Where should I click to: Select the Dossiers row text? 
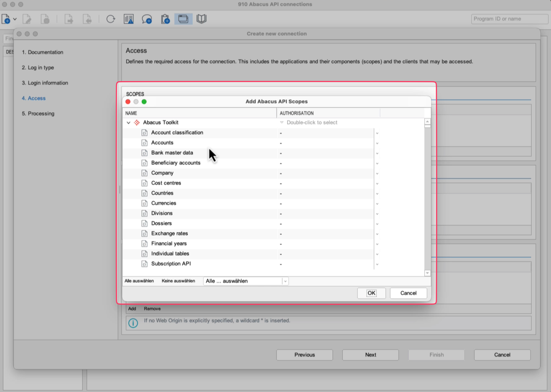tap(161, 223)
